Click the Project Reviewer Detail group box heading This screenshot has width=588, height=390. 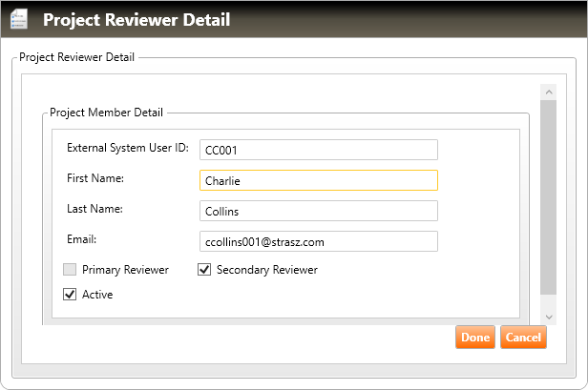click(x=77, y=57)
